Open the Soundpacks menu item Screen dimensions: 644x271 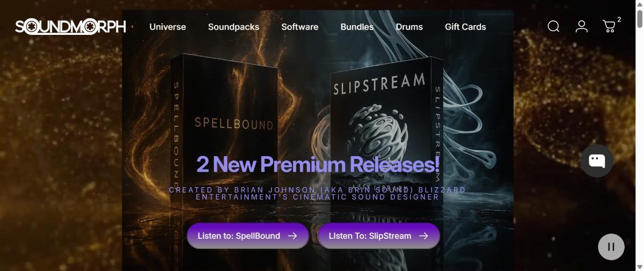[x=233, y=27]
